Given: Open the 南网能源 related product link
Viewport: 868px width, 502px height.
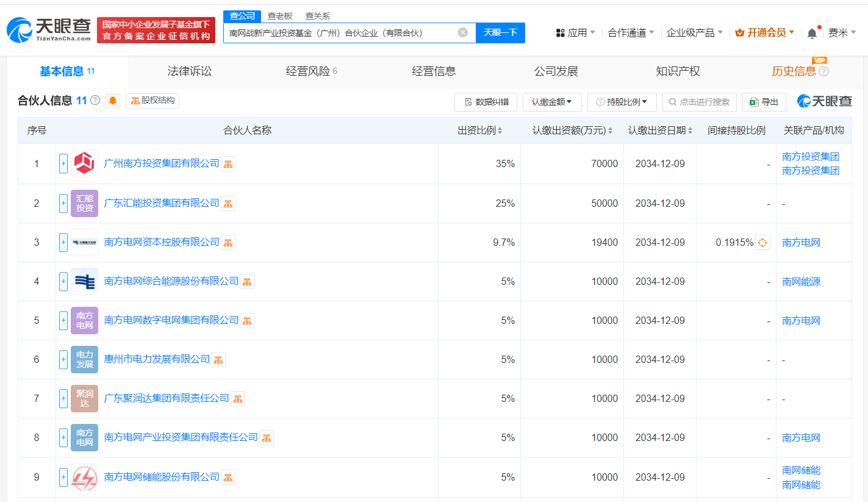Looking at the screenshot, I should coord(801,281).
